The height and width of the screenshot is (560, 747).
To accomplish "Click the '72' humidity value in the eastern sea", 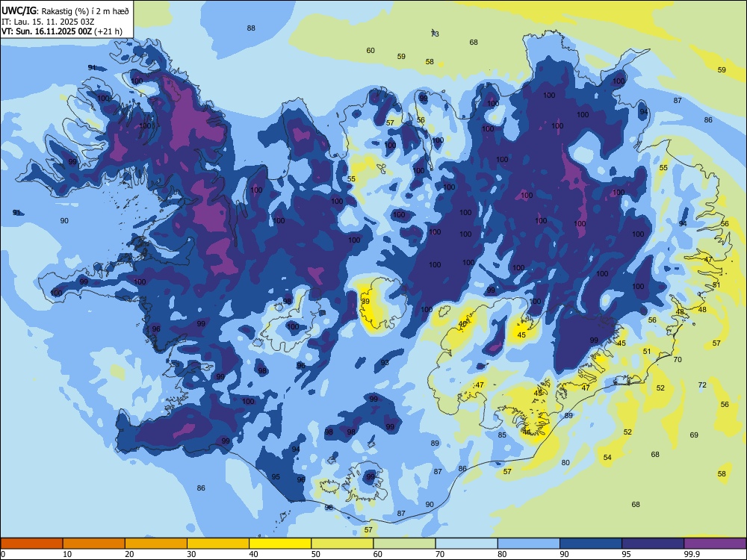I will coord(702,385).
